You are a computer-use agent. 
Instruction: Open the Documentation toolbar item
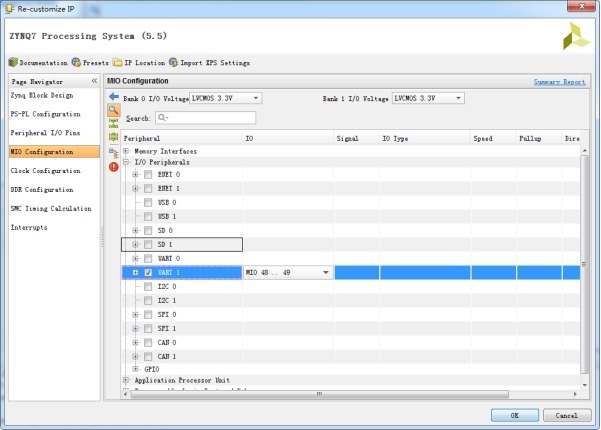pos(38,62)
